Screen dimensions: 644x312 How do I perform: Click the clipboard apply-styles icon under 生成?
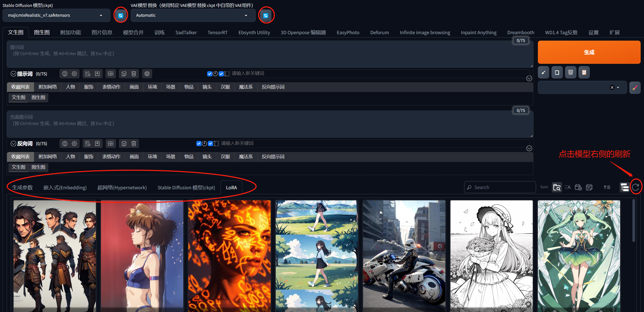point(584,73)
